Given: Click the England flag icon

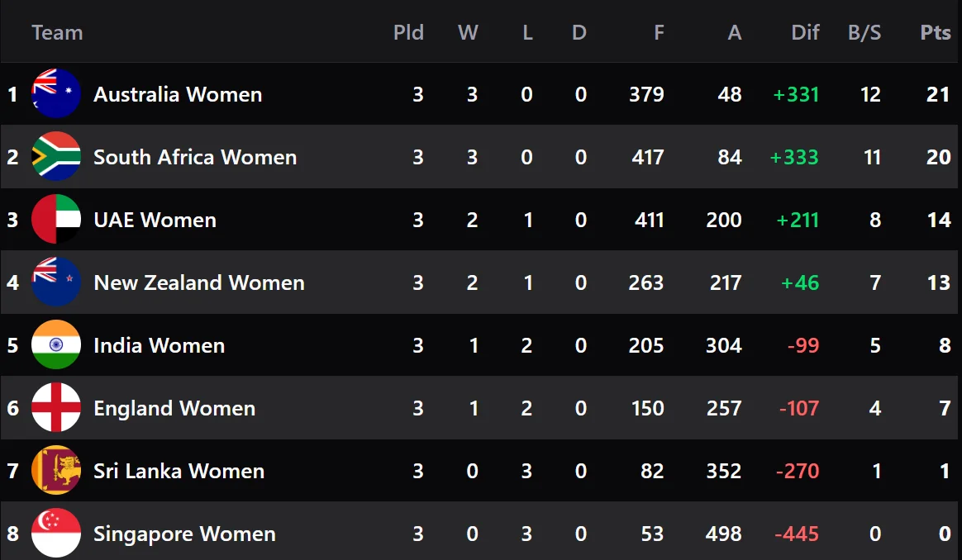Looking at the screenshot, I should [56, 407].
